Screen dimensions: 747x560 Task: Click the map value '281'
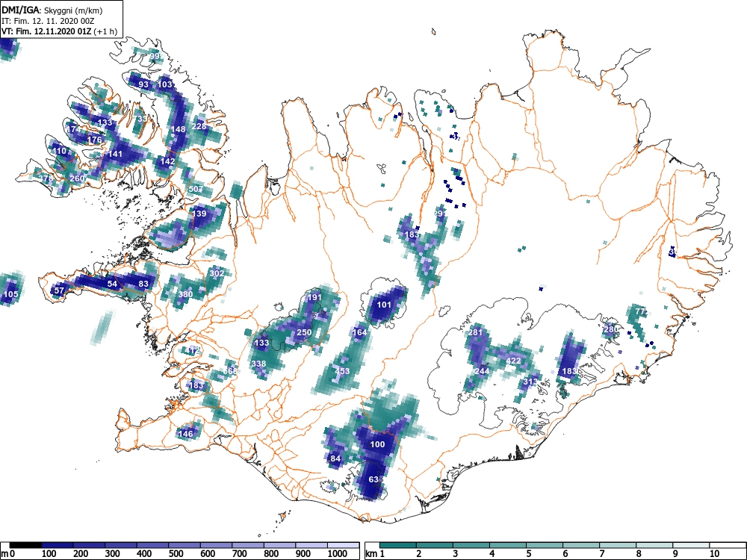click(475, 332)
